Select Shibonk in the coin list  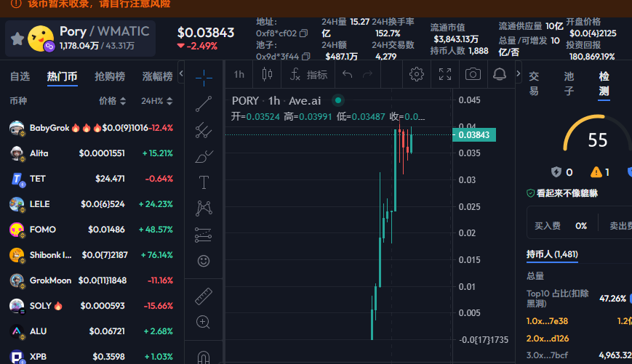(92, 255)
